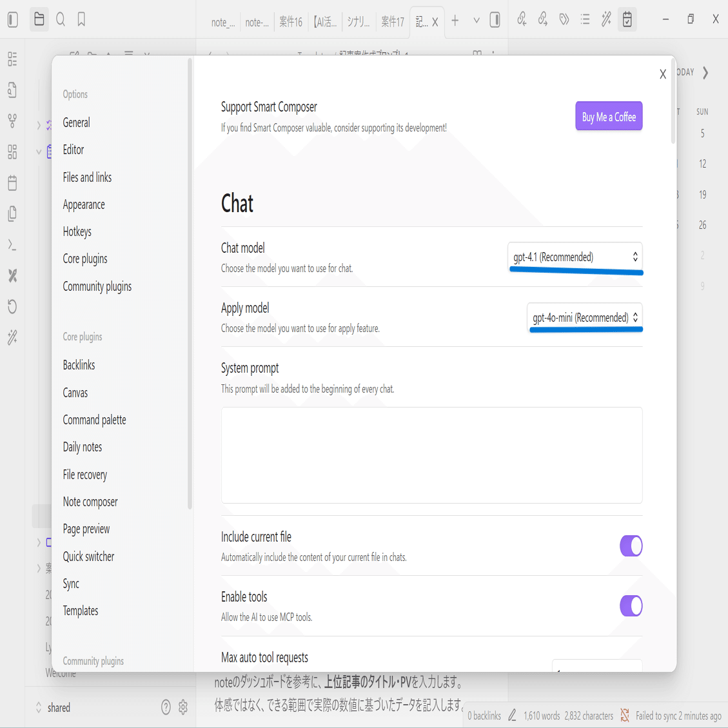Open Daily notes plugin settings
This screenshot has width=728, height=728.
83,447
